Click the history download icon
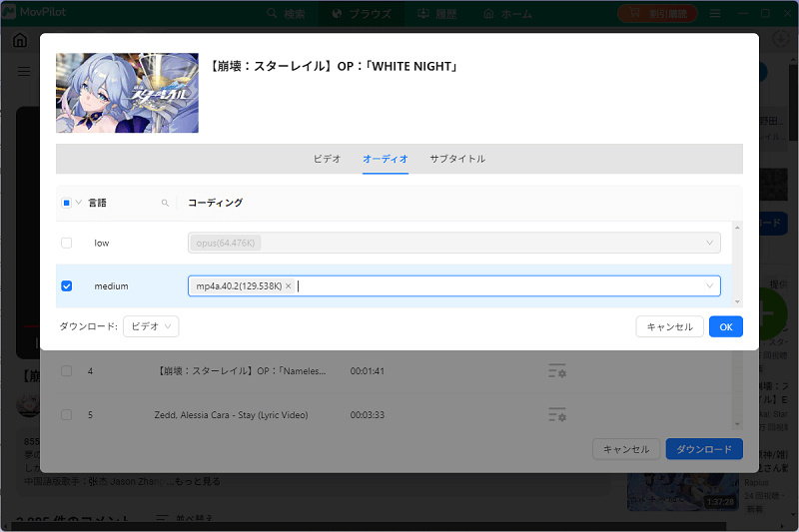 (x=422, y=13)
